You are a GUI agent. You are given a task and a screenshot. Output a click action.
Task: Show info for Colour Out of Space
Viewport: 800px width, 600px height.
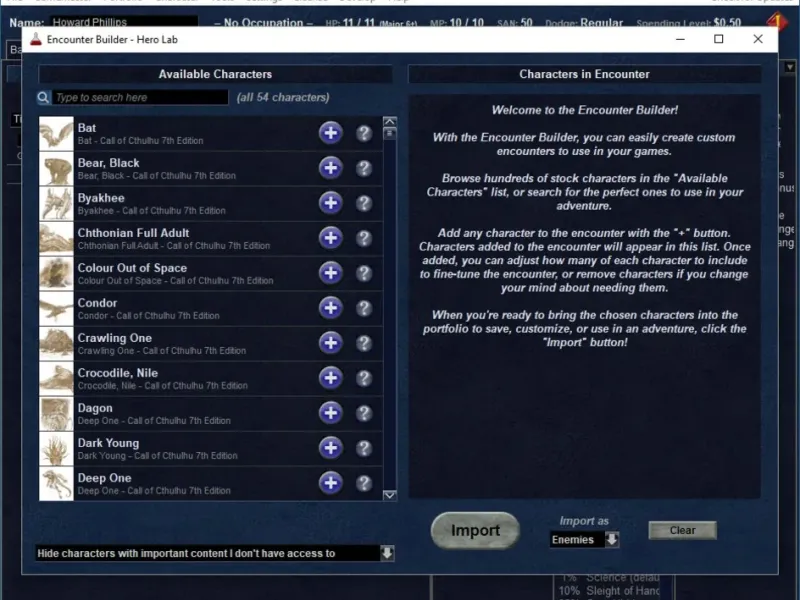364,273
